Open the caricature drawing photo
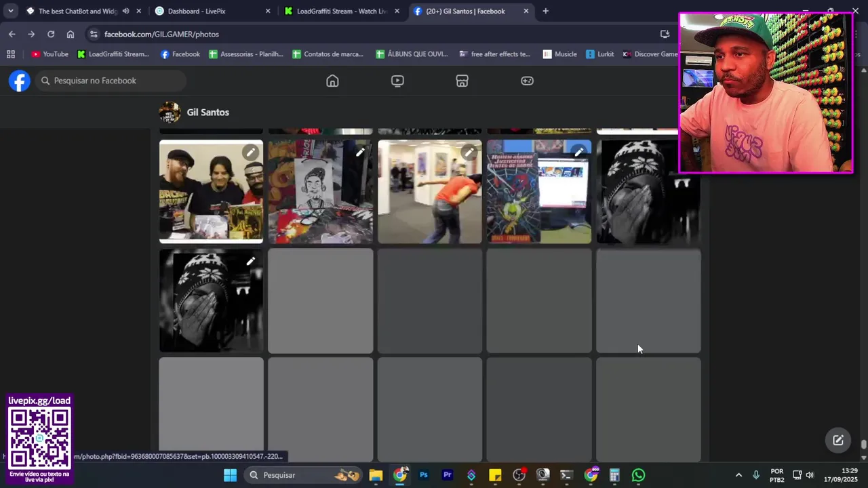Image resolution: width=868 pixels, height=488 pixels. (320, 192)
